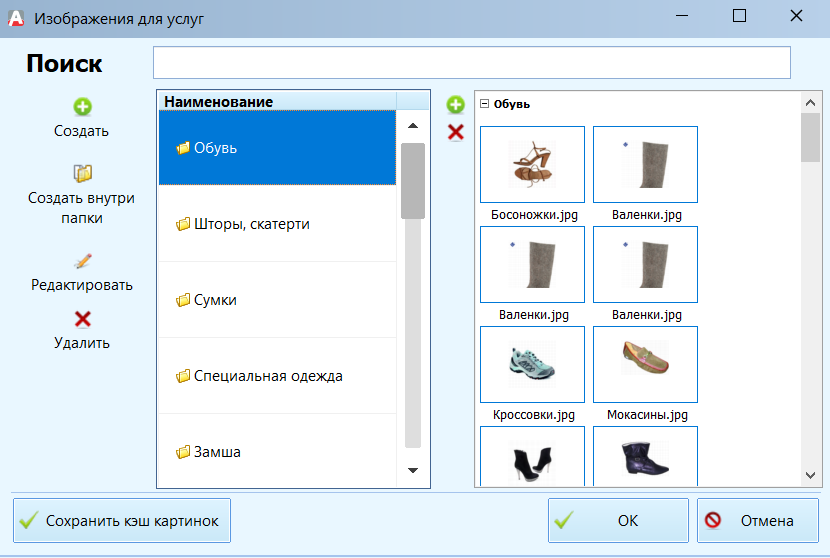Select the Шторы, скатерти folder
This screenshot has height=558, width=830.
277,224
